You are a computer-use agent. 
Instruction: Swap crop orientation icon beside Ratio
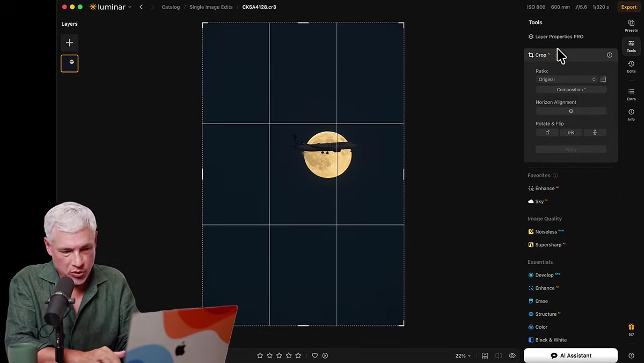[603, 79]
